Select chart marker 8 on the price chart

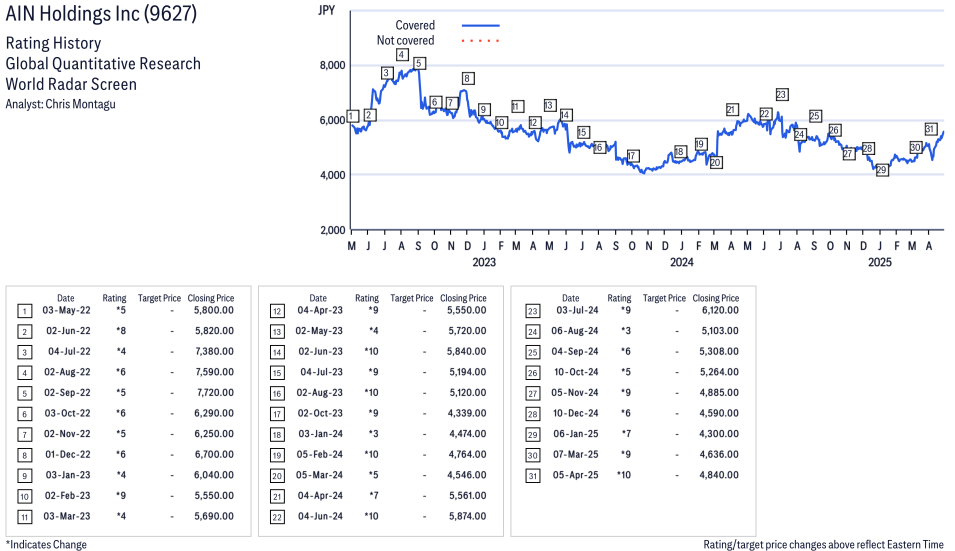pyautogui.click(x=467, y=79)
